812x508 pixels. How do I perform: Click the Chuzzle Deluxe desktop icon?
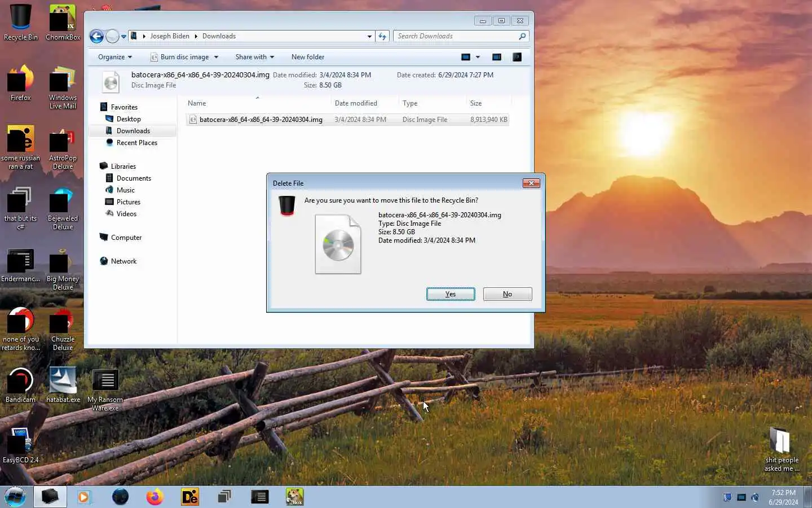coord(63,329)
